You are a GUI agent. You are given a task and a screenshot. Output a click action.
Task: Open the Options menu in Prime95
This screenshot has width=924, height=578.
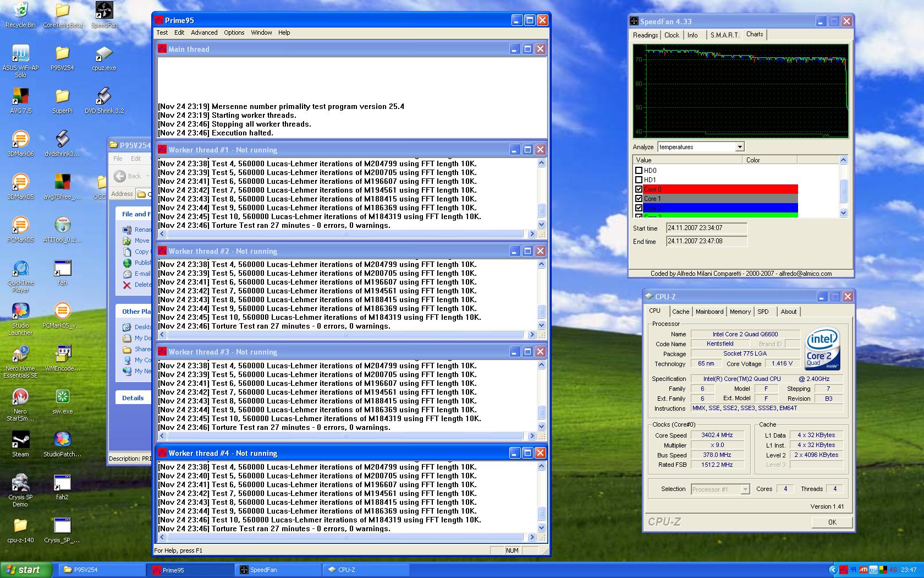(x=234, y=32)
